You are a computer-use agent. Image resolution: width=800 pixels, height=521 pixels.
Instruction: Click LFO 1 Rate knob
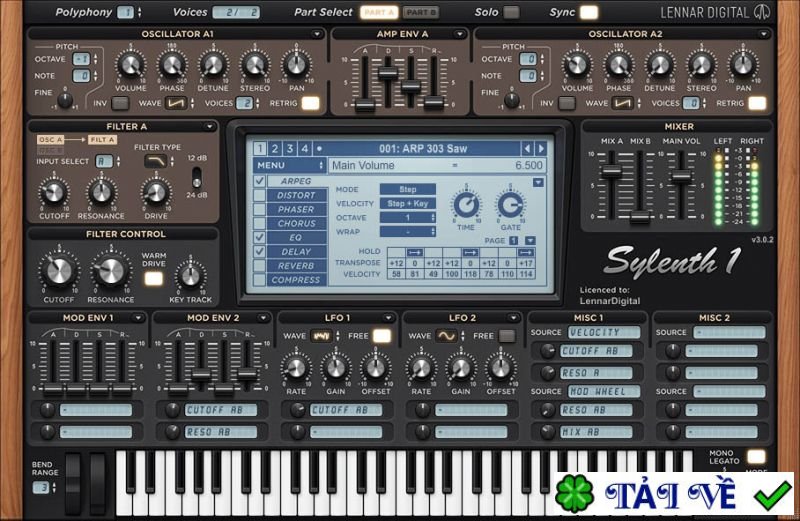[x=296, y=368]
